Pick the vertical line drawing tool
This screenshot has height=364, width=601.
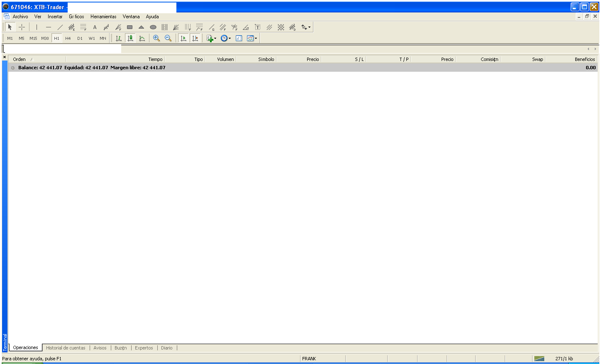point(37,27)
